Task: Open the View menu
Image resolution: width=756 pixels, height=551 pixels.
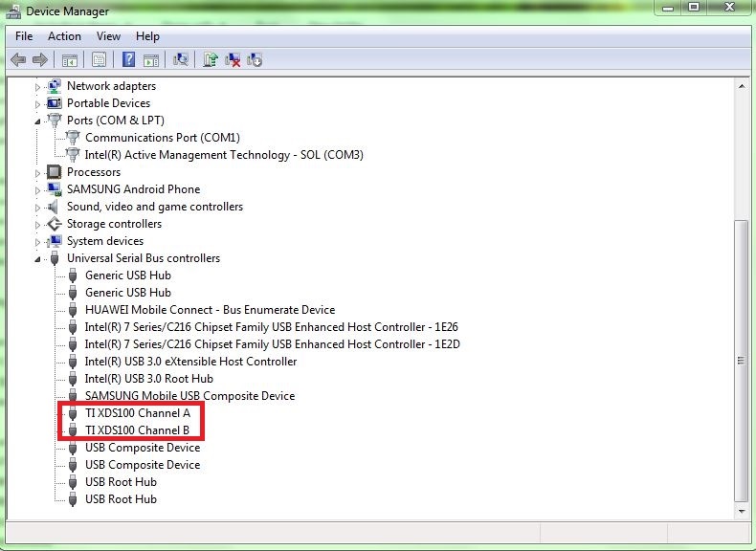Action: [x=108, y=36]
